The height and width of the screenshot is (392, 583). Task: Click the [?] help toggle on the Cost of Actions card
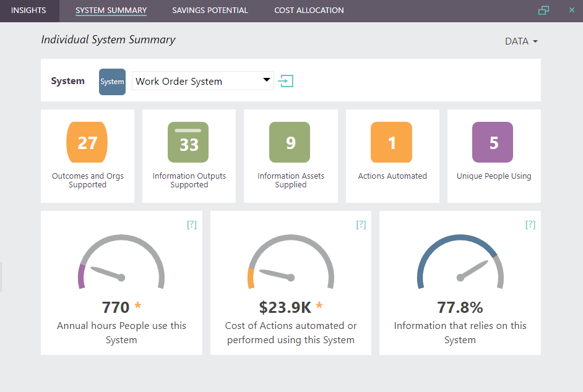point(361,224)
